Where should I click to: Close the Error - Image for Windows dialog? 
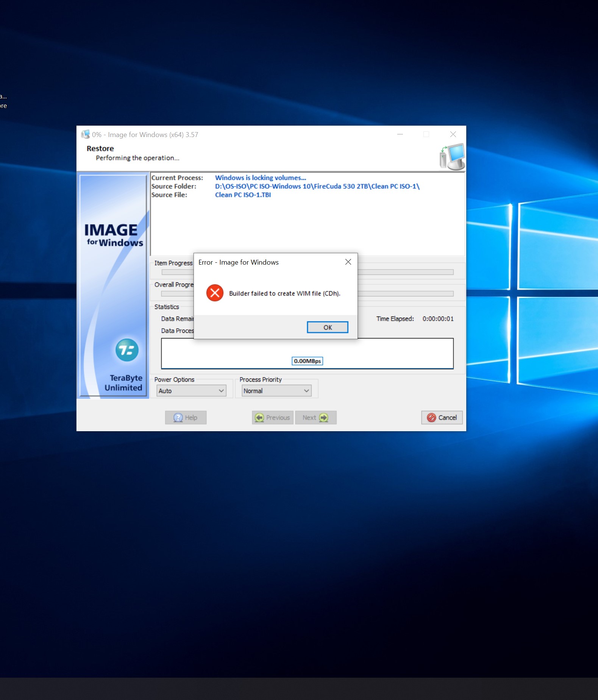(348, 262)
